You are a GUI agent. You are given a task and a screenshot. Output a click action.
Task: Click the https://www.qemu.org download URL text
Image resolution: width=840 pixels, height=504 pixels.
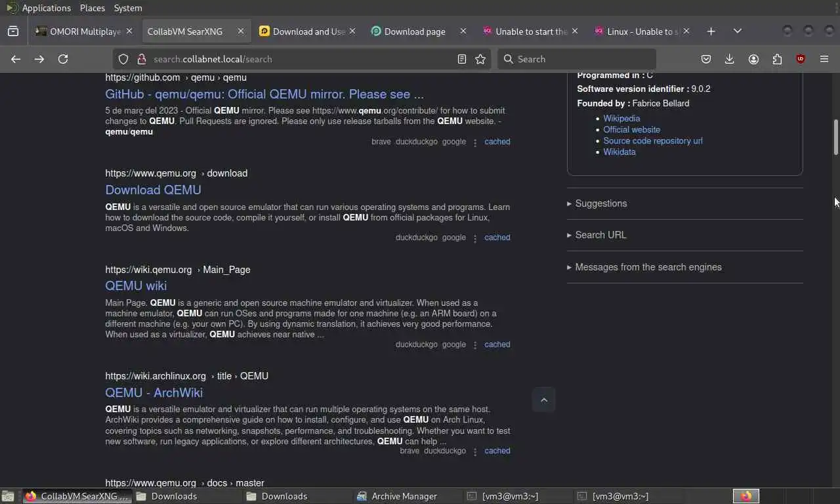(x=176, y=173)
